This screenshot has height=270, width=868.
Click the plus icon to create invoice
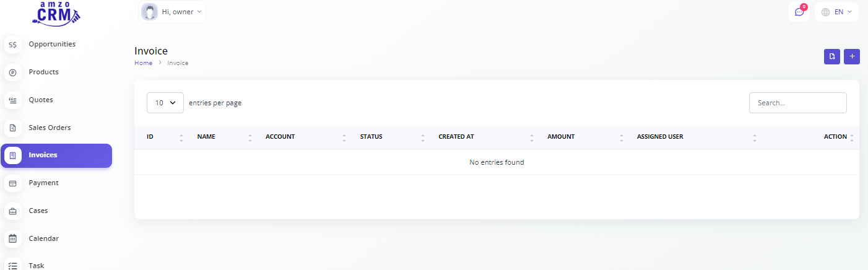(x=852, y=56)
